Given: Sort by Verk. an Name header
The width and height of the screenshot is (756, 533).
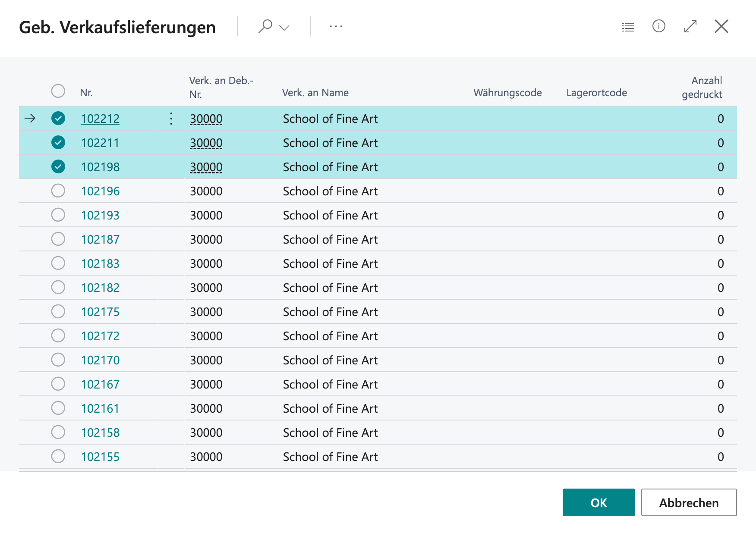Looking at the screenshot, I should pos(315,93).
